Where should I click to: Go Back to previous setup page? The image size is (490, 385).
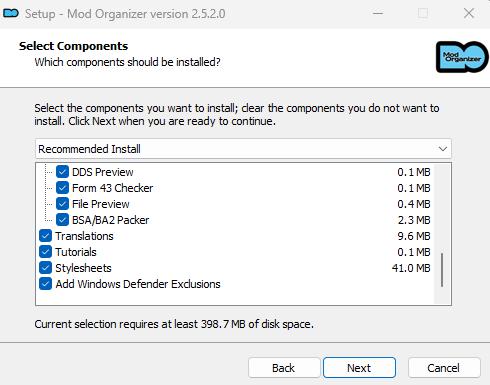click(284, 368)
